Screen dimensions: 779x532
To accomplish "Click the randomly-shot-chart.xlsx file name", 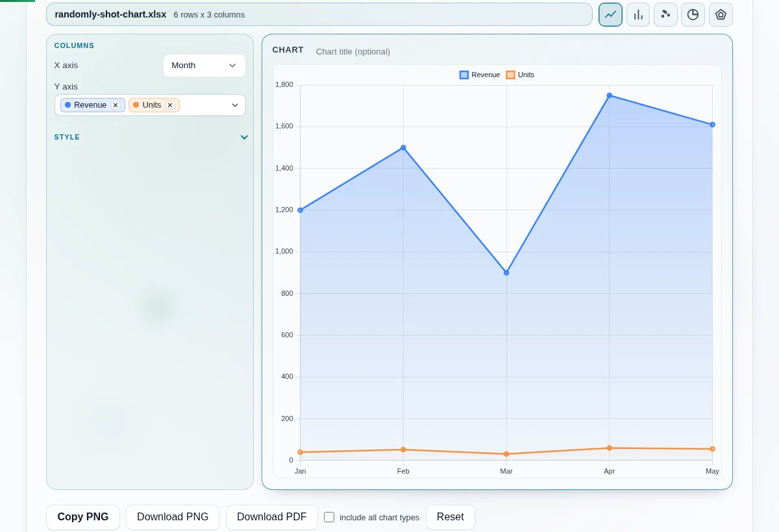I will pos(110,14).
